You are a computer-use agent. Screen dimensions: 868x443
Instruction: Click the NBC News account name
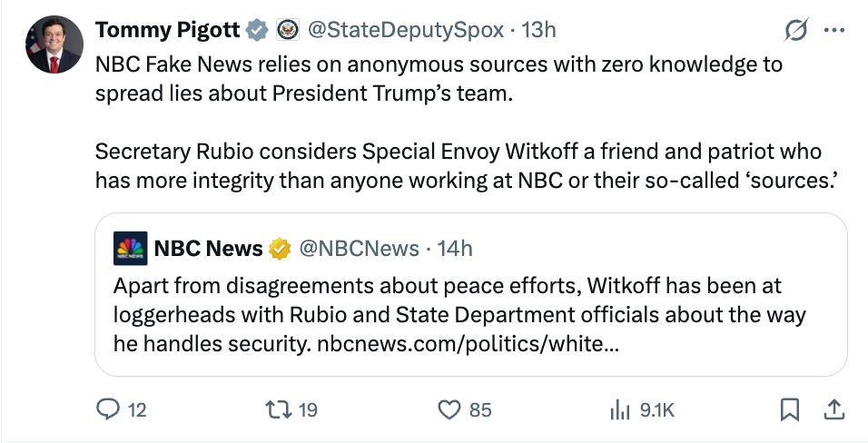click(x=208, y=248)
